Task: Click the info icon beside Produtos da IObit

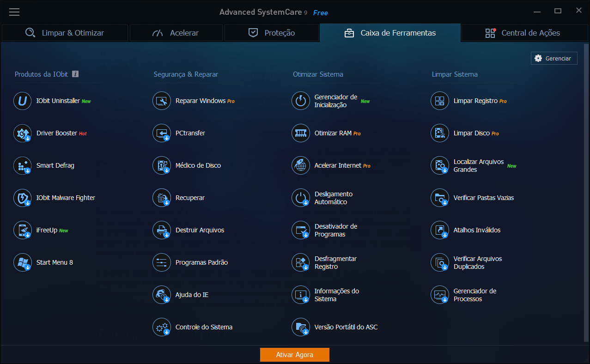Action: [75, 74]
